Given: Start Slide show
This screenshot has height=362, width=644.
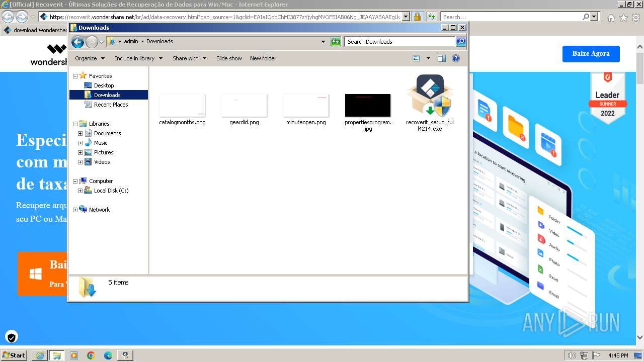Looking at the screenshot, I should point(229,58).
